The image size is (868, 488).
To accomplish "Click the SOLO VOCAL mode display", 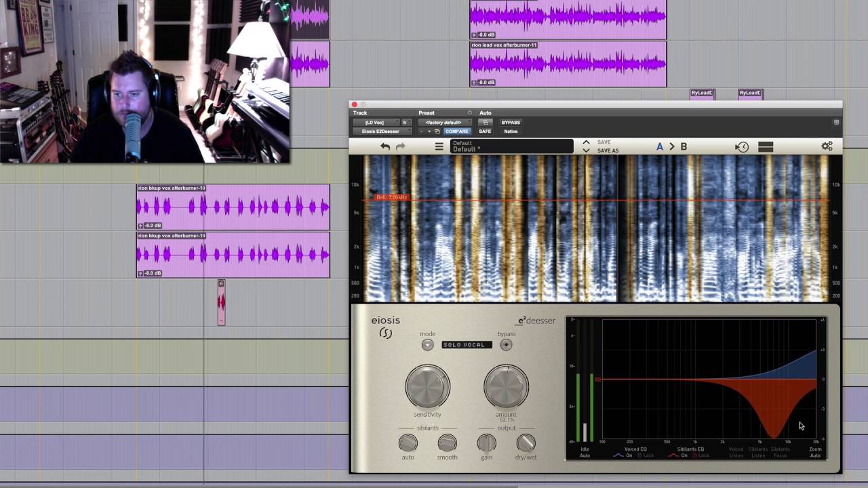I will coord(467,345).
